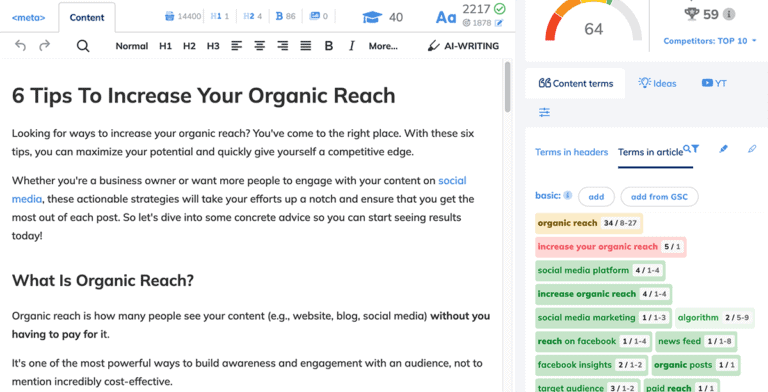Click the undo arrow icon
Screen dimensions: 768x392
[20, 46]
